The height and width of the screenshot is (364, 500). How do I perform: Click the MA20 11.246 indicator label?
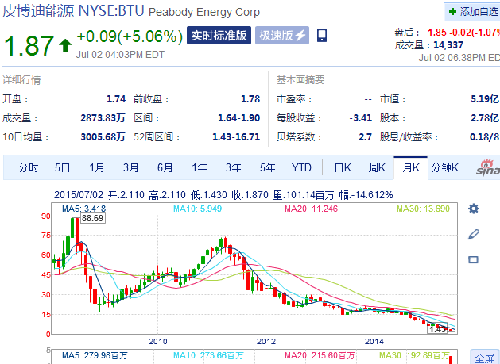pyautogui.click(x=311, y=209)
